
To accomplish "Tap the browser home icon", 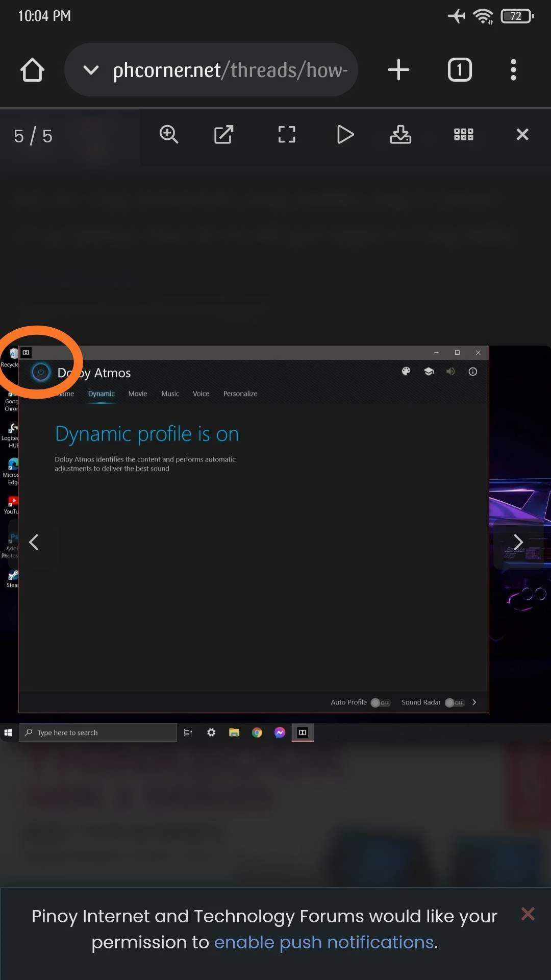I will (x=32, y=70).
